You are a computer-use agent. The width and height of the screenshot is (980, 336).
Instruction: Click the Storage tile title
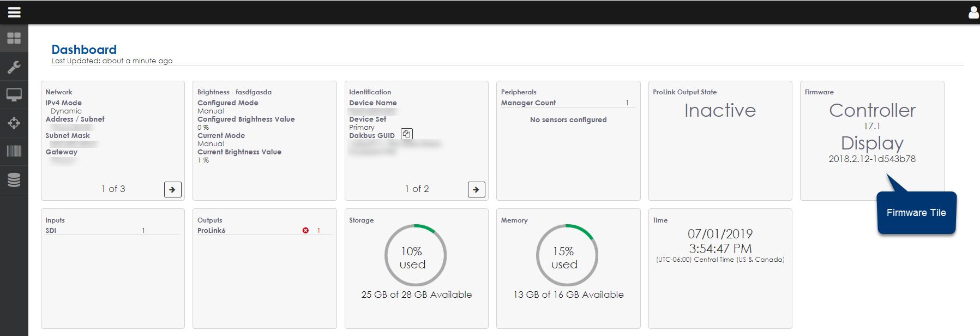click(362, 220)
